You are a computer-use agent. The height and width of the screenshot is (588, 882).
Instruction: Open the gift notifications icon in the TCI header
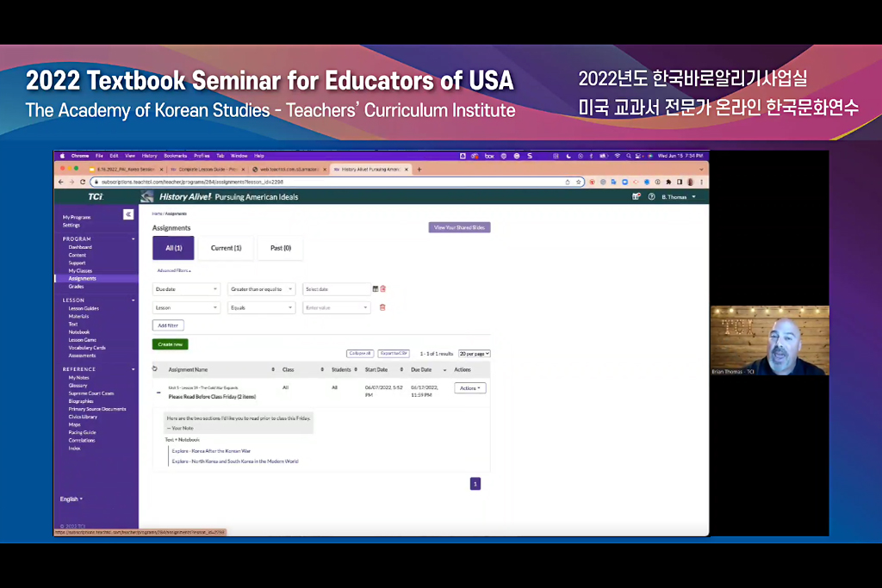tap(637, 197)
